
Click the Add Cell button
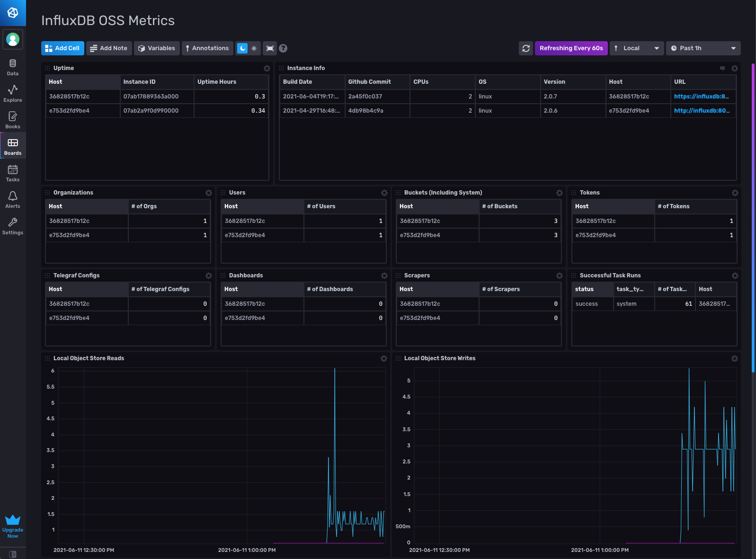click(x=62, y=48)
